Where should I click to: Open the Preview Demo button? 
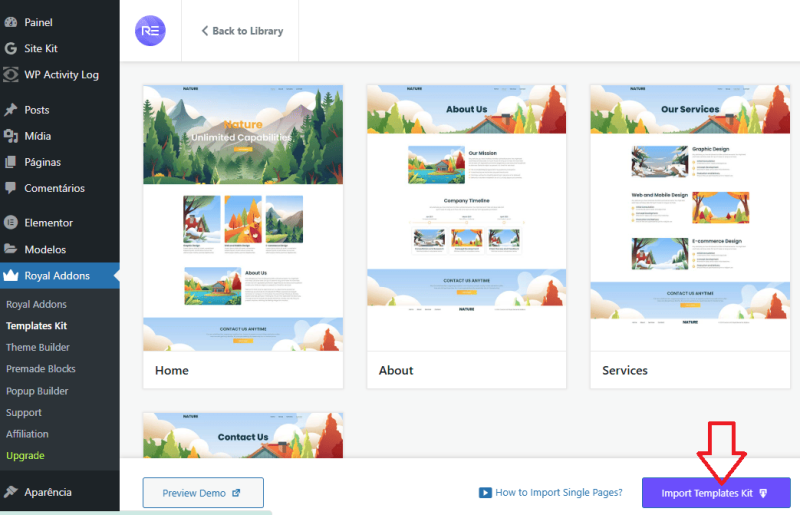point(203,492)
